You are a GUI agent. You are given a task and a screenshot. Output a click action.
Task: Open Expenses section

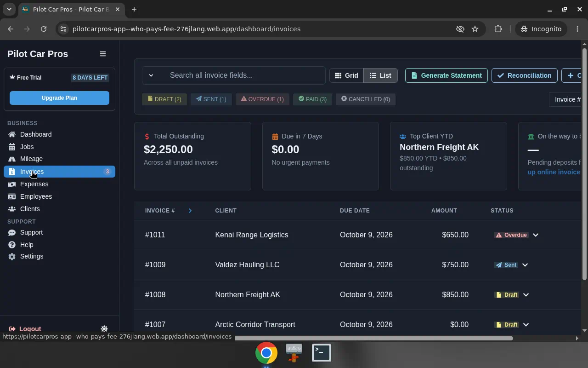tap(59, 184)
